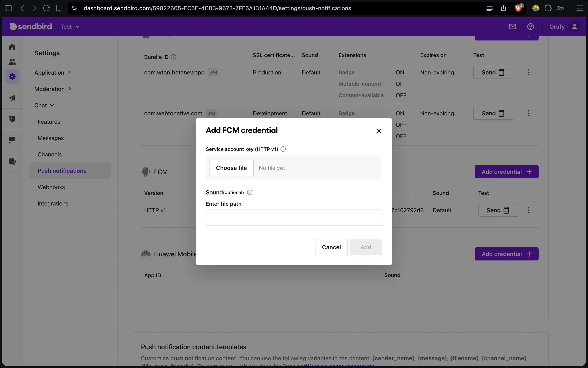
Task: Collapse the Chat settings section
Action: point(44,105)
